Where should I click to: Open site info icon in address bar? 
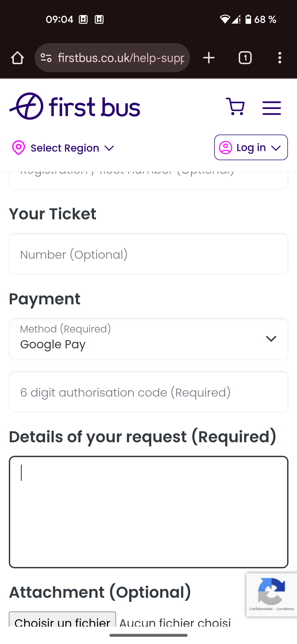click(x=46, y=58)
